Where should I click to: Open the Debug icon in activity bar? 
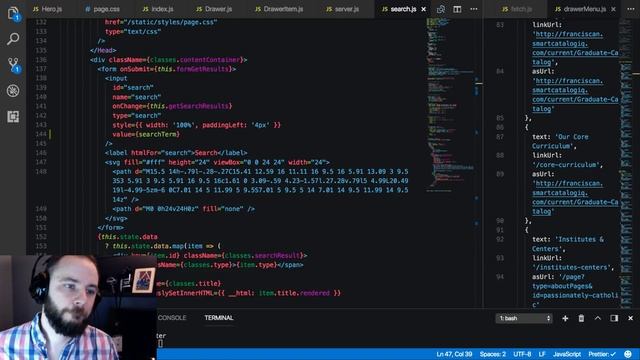(x=13, y=91)
